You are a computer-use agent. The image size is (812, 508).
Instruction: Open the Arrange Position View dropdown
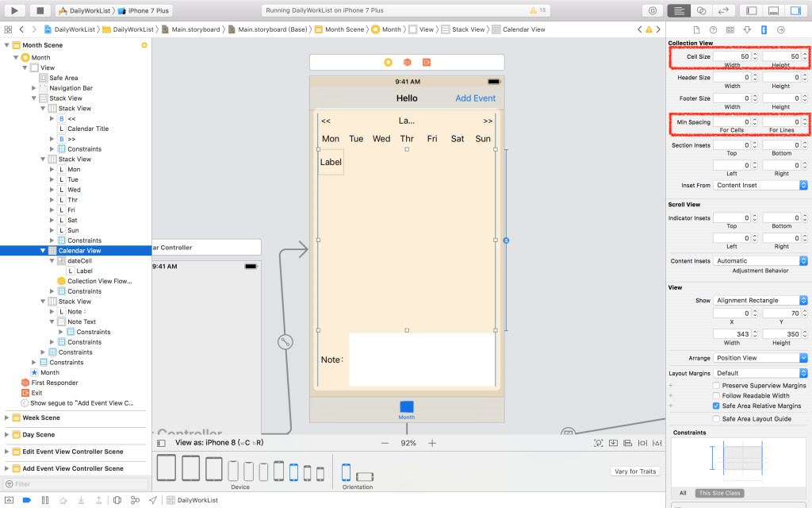tap(760, 358)
